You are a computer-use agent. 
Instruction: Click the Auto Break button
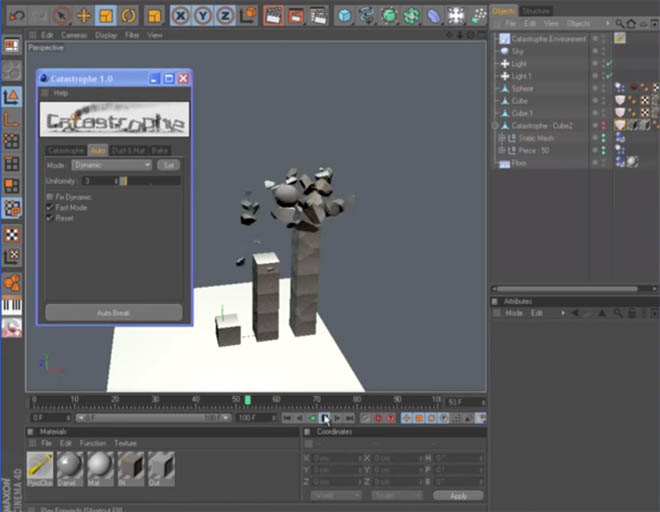[114, 313]
